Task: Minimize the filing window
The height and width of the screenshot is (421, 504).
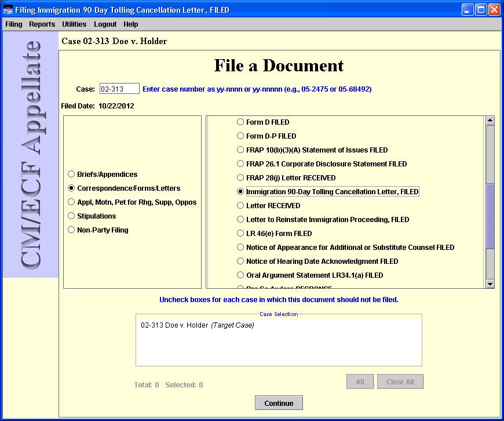Action: click(468, 10)
